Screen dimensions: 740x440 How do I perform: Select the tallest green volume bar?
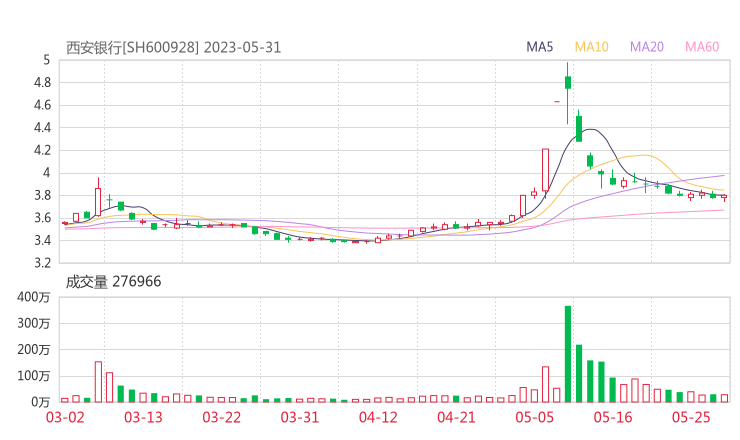[568, 354]
